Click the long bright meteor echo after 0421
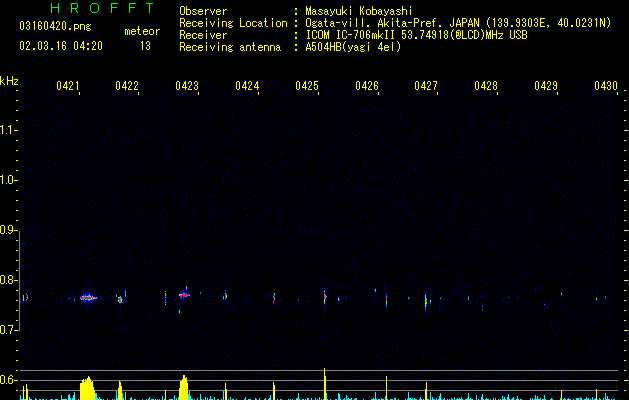Screen dimensions: 629x400 88,298
